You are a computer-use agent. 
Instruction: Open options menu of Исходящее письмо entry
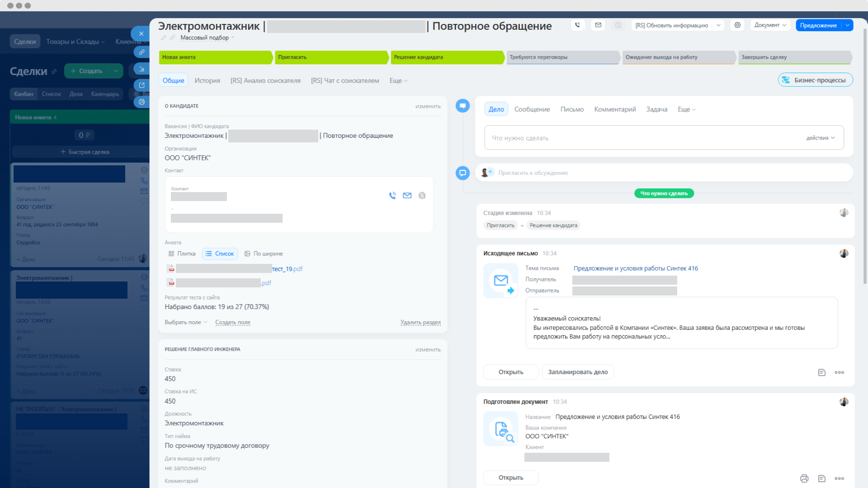point(840,372)
